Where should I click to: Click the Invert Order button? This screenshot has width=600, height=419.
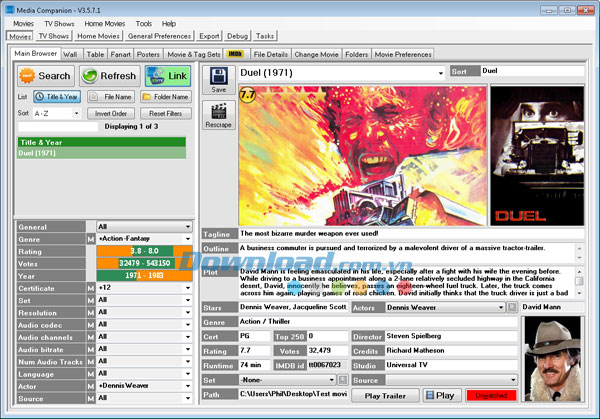point(111,114)
